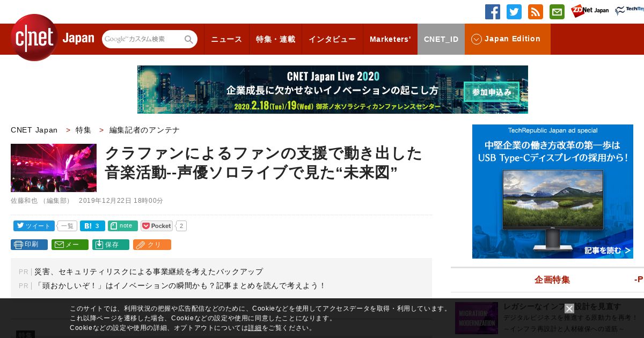Open Migration Modernization thumbnail
Viewport: 644px width, 338px height.
(477, 318)
